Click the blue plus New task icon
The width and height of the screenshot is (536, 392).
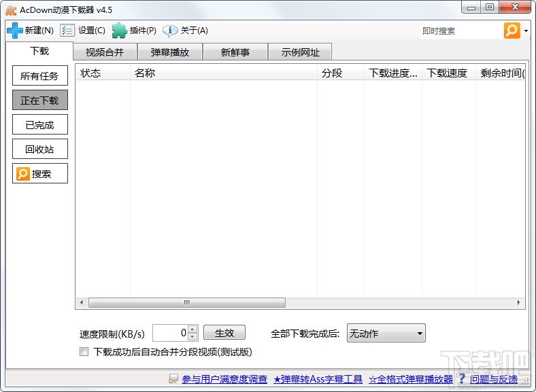[15, 31]
